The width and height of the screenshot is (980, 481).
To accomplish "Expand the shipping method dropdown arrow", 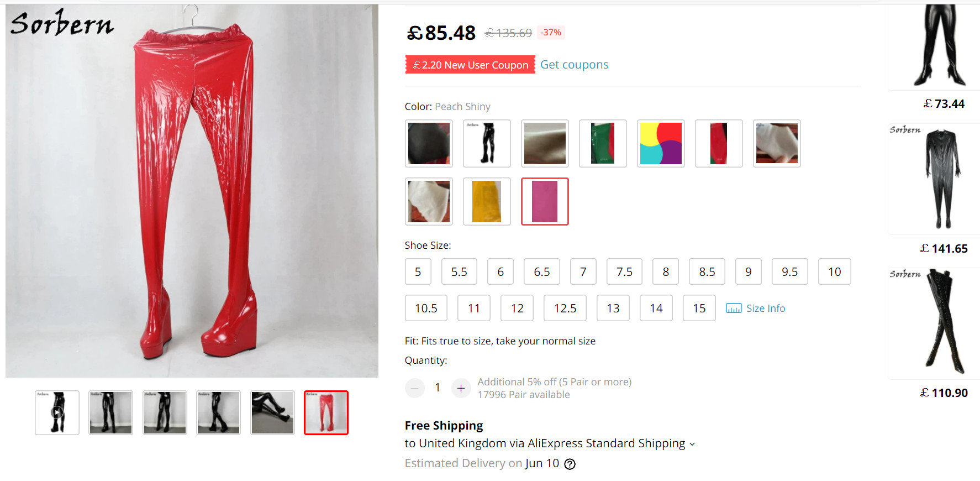I will (692, 444).
